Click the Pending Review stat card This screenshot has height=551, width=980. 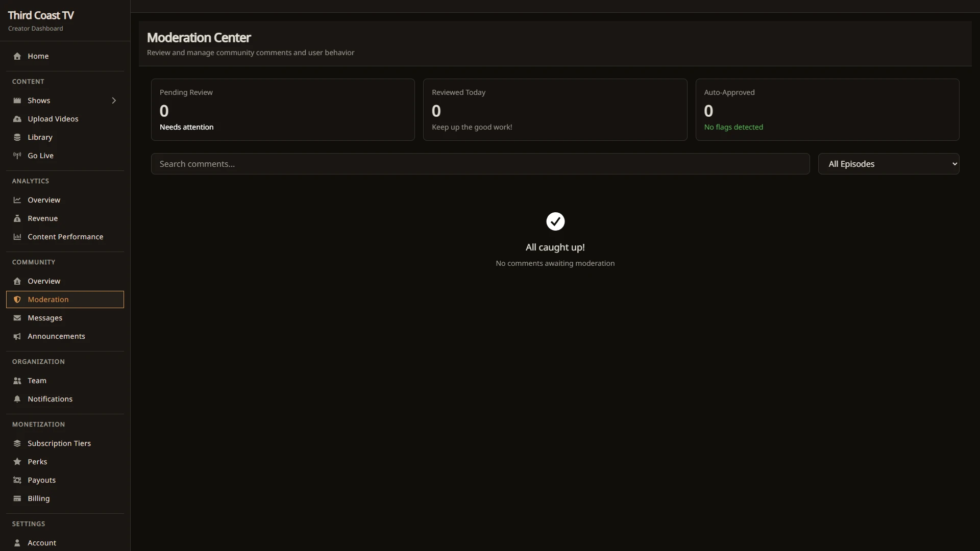(283, 110)
